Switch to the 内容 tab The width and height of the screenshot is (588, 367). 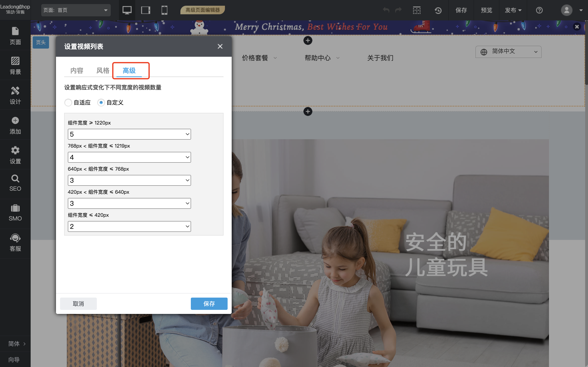pyautogui.click(x=77, y=71)
